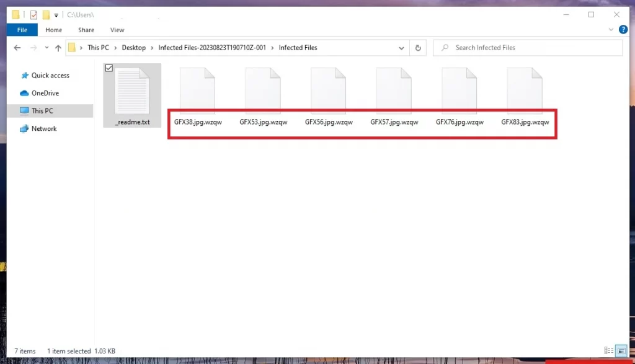The height and width of the screenshot is (364, 635).
Task: Switch to Details view layout
Action: point(609,350)
